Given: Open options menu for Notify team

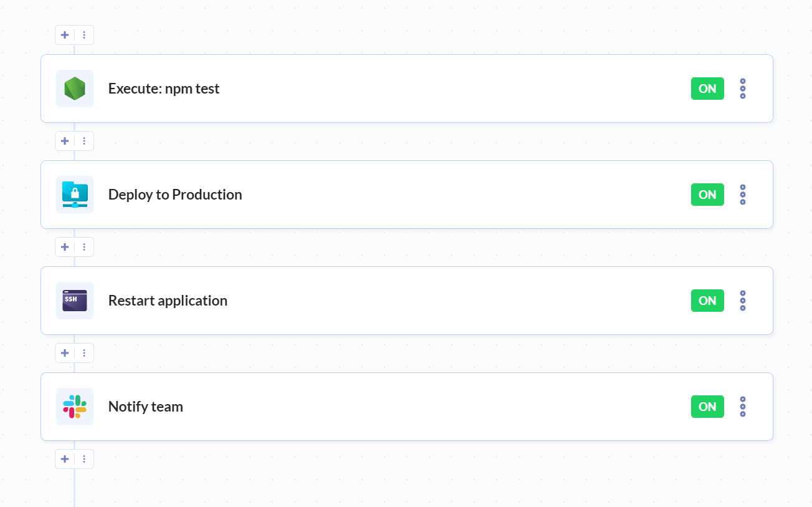Looking at the screenshot, I should [742, 406].
